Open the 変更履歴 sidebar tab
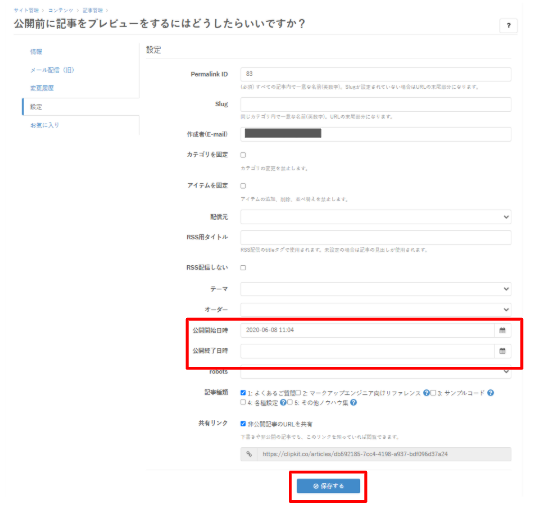This screenshot has width=559, height=507. (x=42, y=88)
